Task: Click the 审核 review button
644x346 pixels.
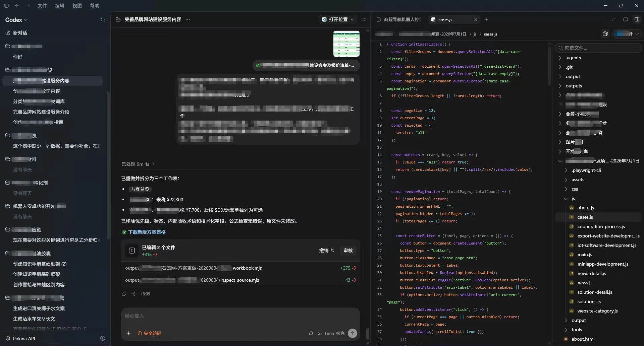Action: tap(348, 251)
